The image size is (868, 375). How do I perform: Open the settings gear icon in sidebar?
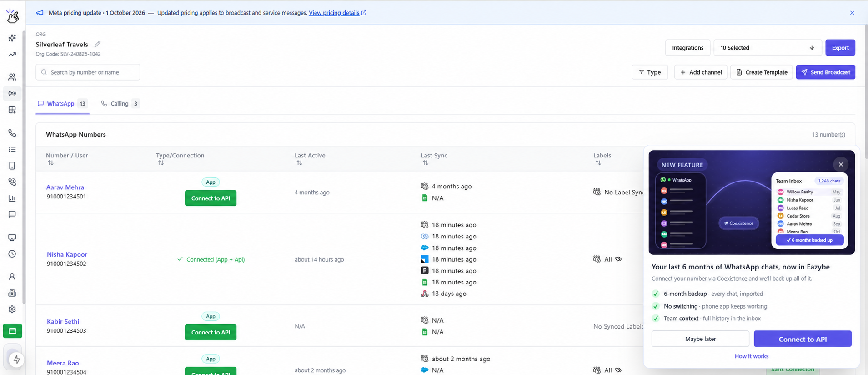pos(12,309)
